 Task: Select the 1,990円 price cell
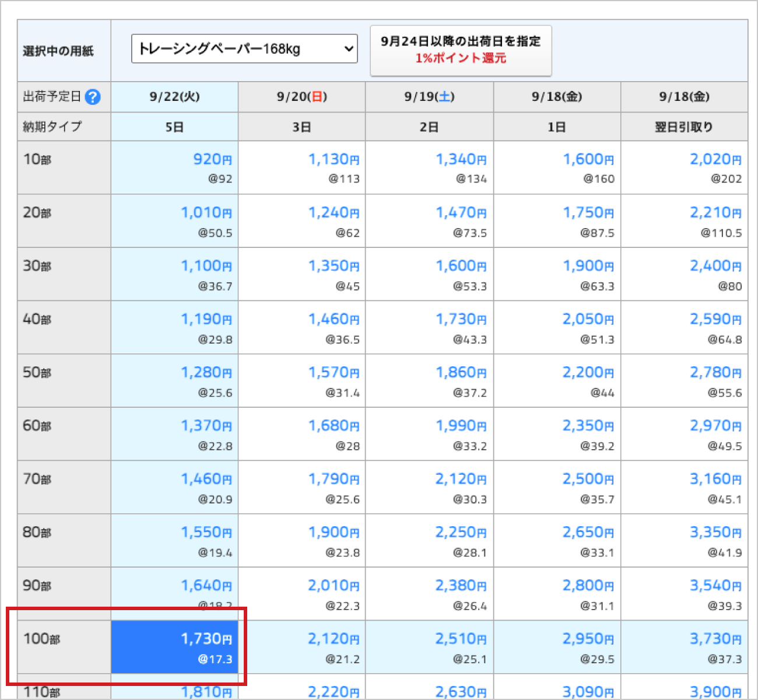coord(430,434)
